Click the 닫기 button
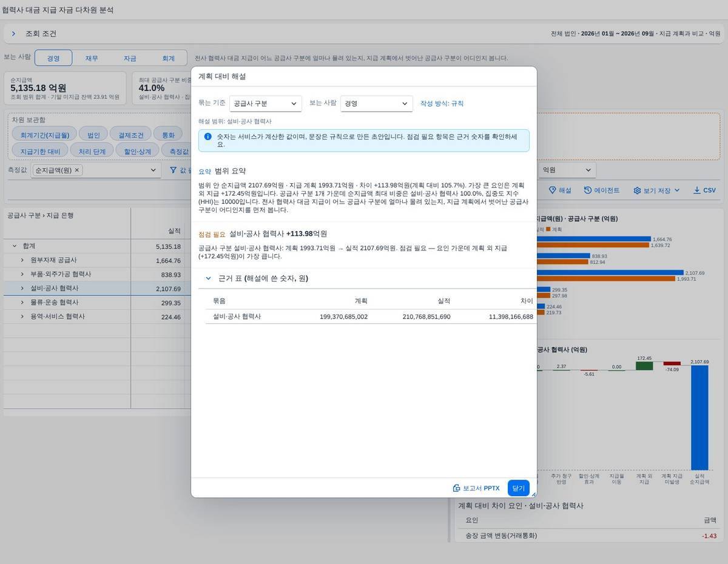This screenshot has width=728, height=564. (x=519, y=488)
